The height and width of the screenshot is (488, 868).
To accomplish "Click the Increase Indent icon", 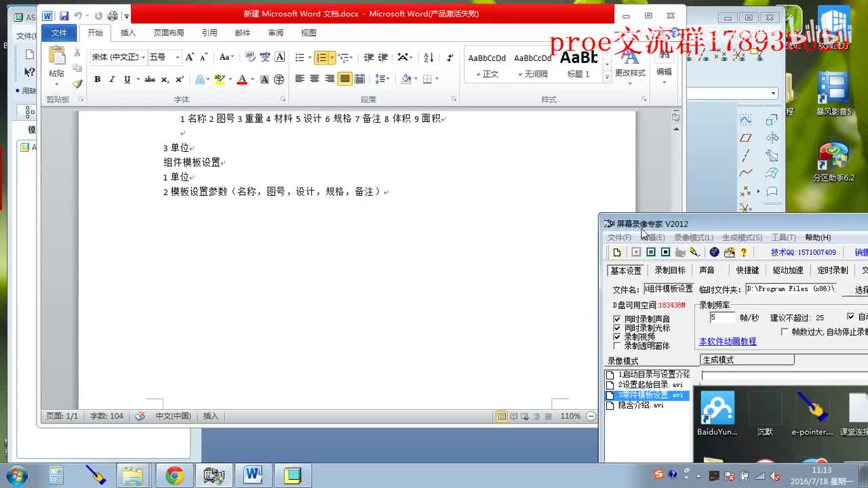I will click(x=383, y=58).
